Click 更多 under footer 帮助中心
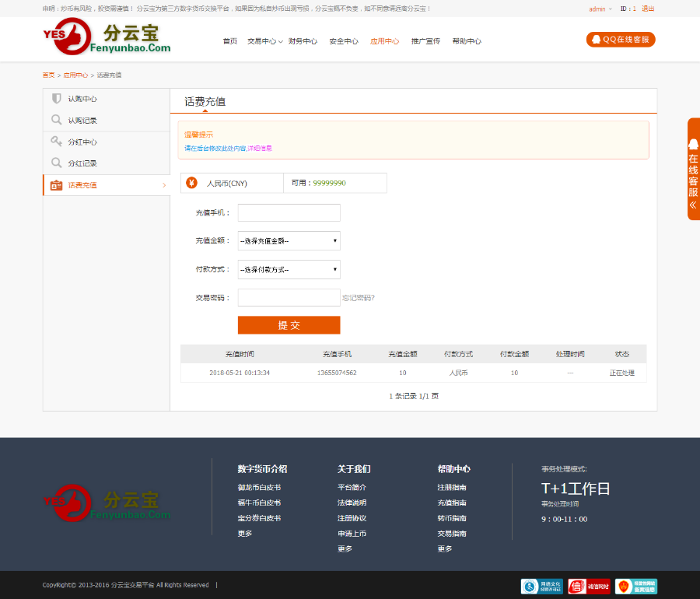700x599 pixels. (x=445, y=548)
